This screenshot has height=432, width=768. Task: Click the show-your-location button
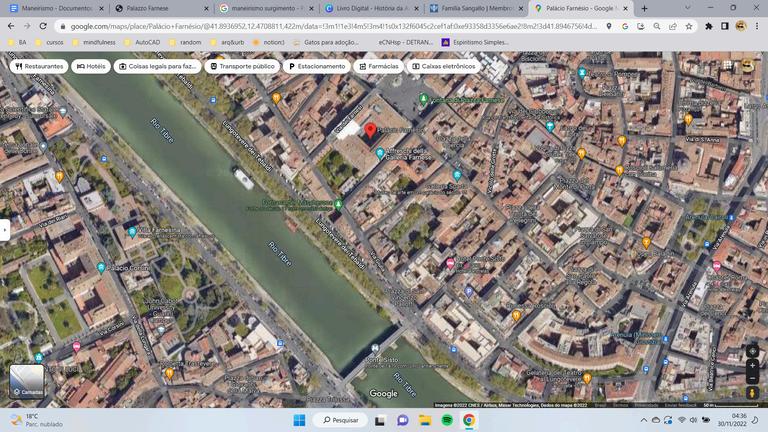pos(752,351)
